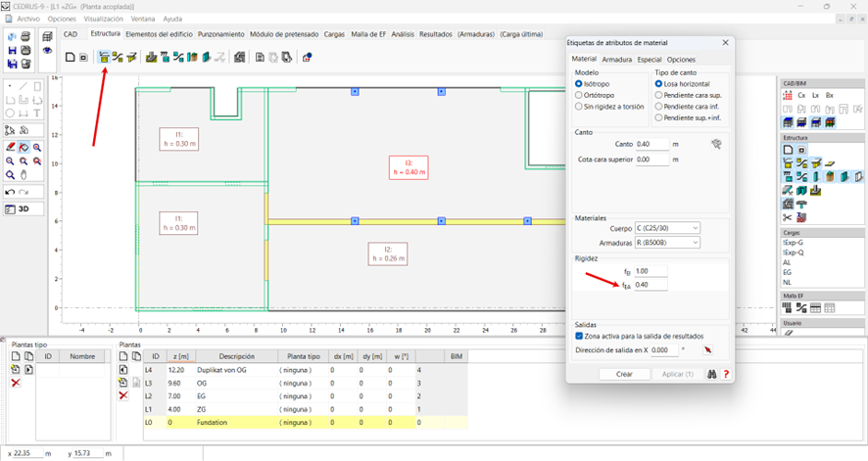Toggle Zona activa para la salida checkbox
This screenshot has width=868, height=461.
click(x=579, y=336)
